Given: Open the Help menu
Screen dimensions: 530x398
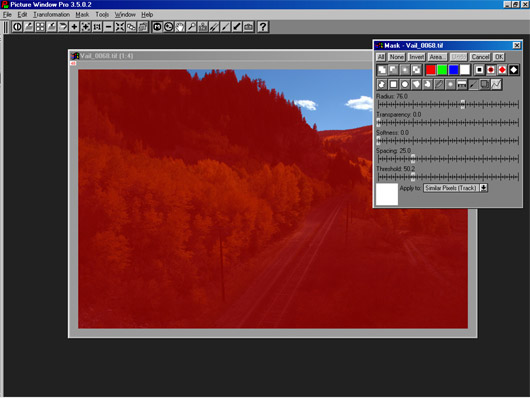Looking at the screenshot, I should tap(147, 15).
